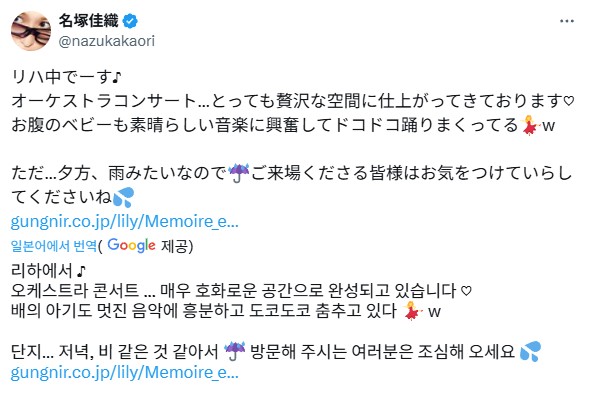The image size is (589, 394).
Task: Click the dancer emoji in Korean translation
Action: point(412,311)
